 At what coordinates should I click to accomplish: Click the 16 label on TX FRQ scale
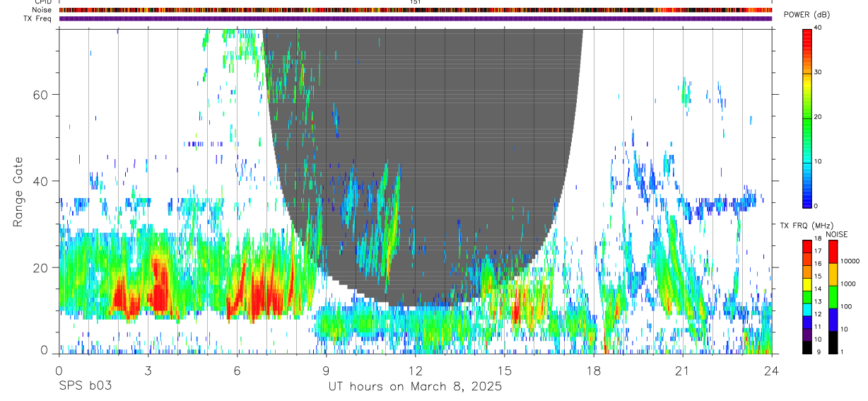pyautogui.click(x=819, y=264)
